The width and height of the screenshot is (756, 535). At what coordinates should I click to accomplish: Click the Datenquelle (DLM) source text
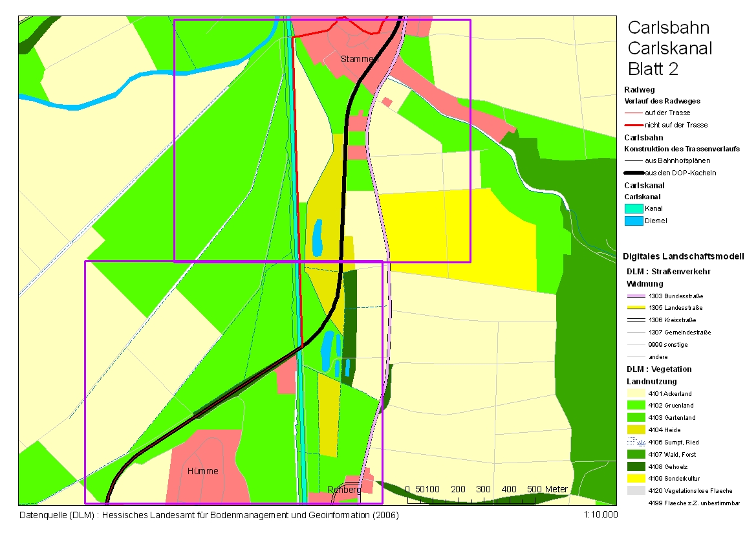208,516
